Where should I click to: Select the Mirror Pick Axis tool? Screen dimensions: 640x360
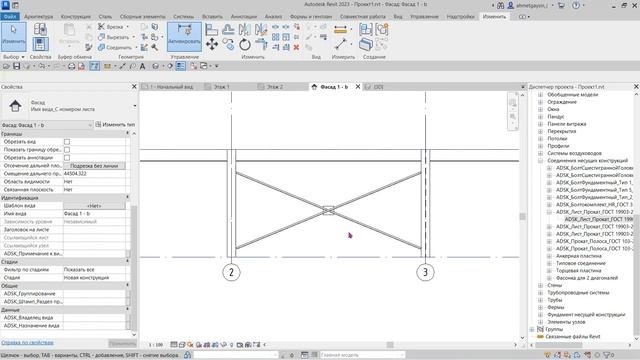pyautogui.click(x=244, y=29)
